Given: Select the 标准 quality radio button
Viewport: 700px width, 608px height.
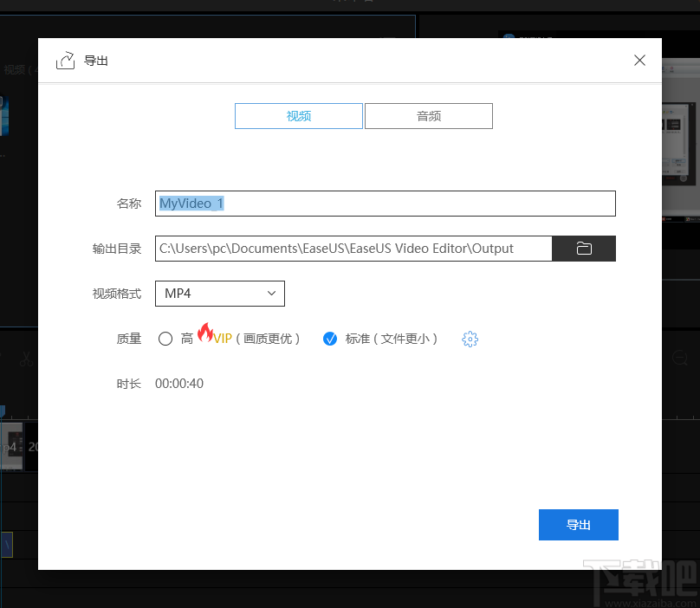Looking at the screenshot, I should point(330,339).
